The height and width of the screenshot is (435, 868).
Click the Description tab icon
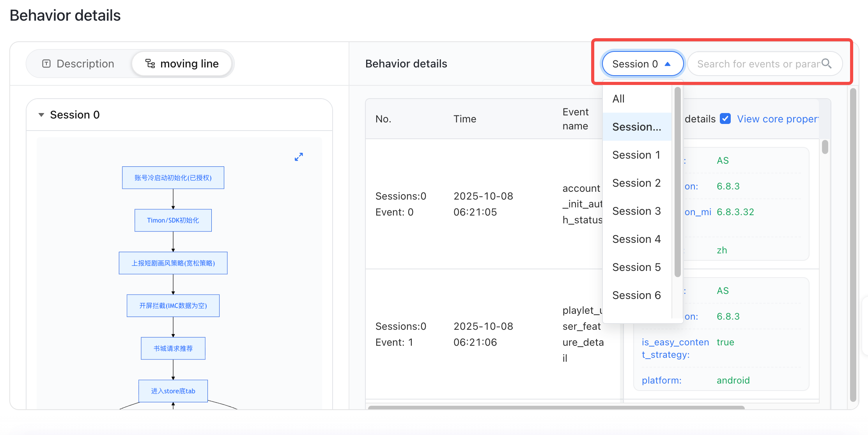click(46, 64)
